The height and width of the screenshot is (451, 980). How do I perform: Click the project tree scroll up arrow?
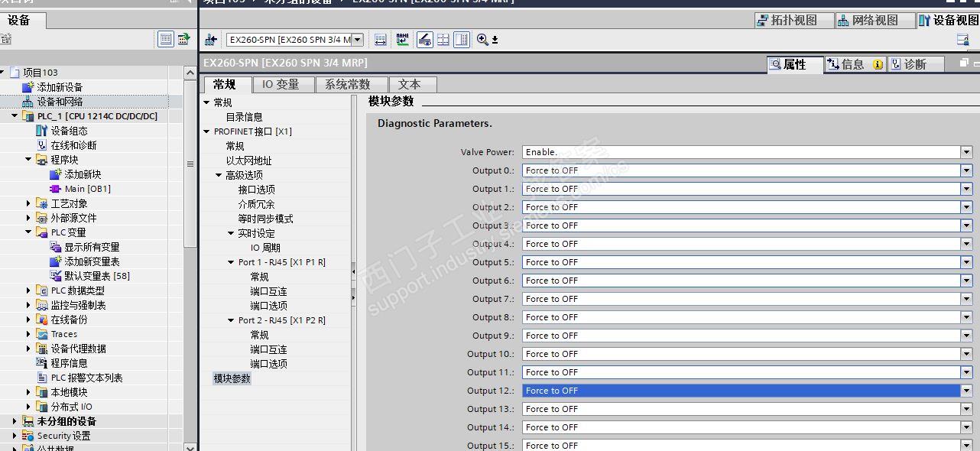click(x=190, y=73)
